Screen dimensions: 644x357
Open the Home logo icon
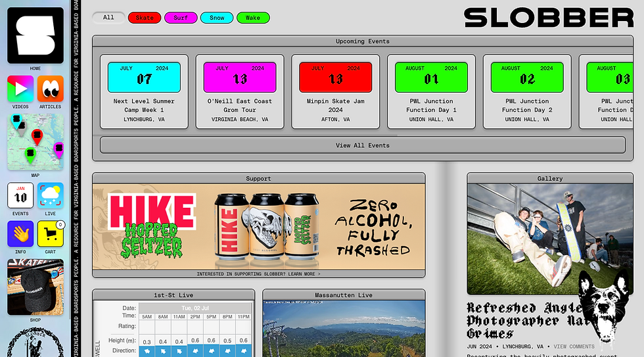pyautogui.click(x=35, y=36)
